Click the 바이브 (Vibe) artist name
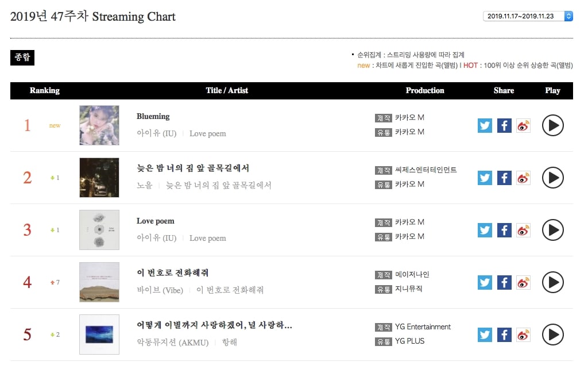Screen dimensions: 588x365 (x=160, y=290)
